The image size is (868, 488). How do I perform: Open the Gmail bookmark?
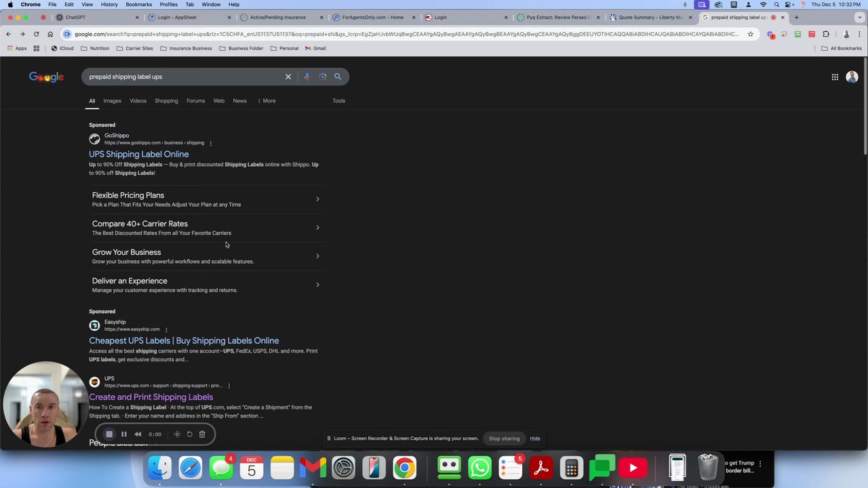[315, 48]
